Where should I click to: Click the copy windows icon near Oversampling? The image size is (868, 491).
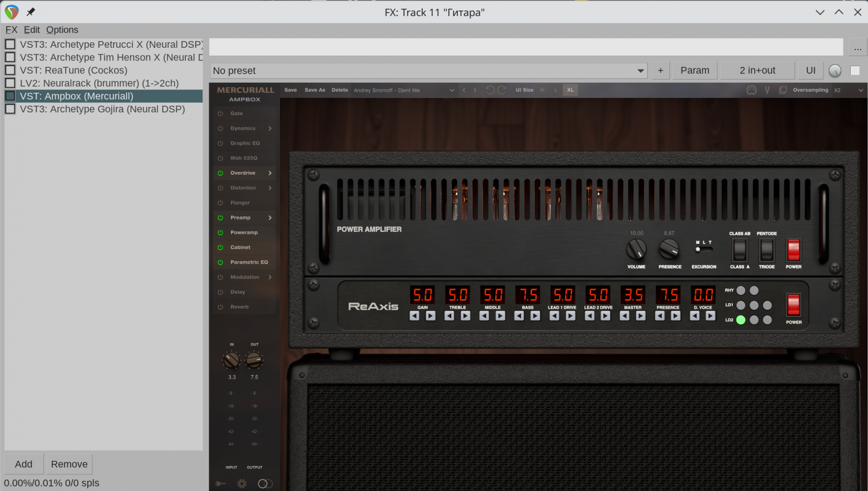[783, 90]
